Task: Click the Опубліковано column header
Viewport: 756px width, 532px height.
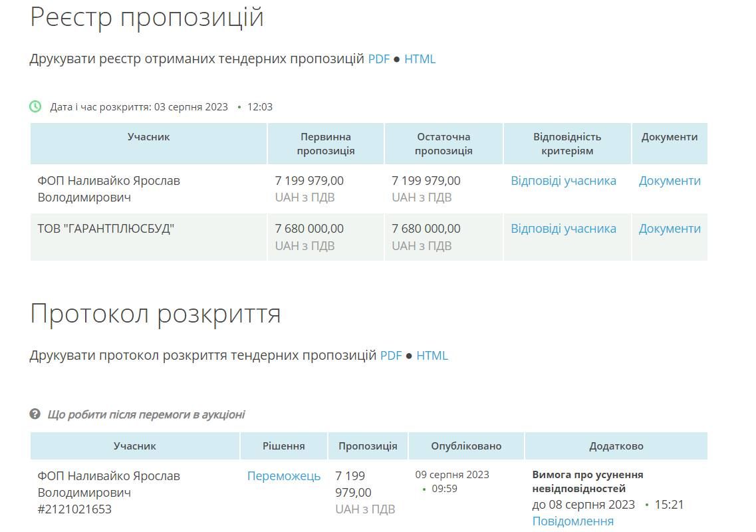Action: coord(466,446)
